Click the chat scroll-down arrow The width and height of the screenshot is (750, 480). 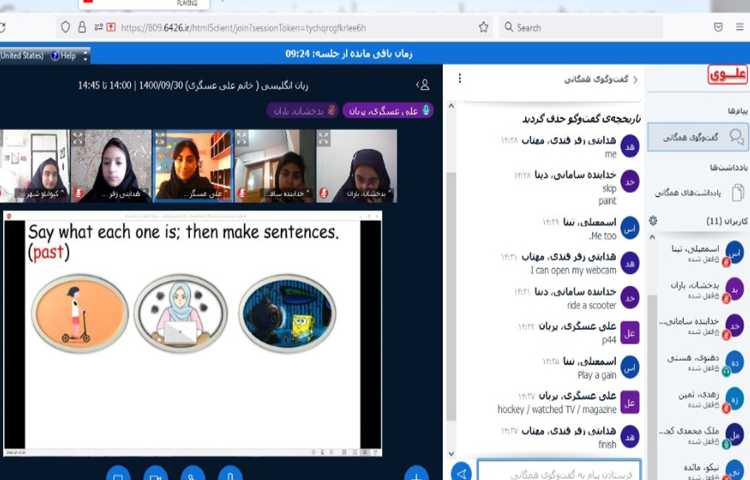click(x=451, y=453)
